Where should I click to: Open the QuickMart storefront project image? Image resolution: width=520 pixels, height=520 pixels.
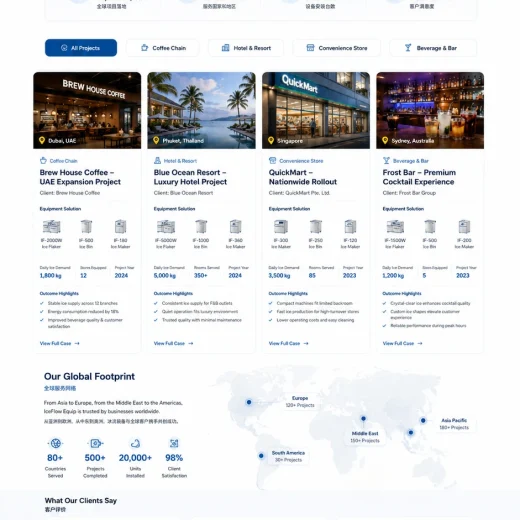coord(316,110)
